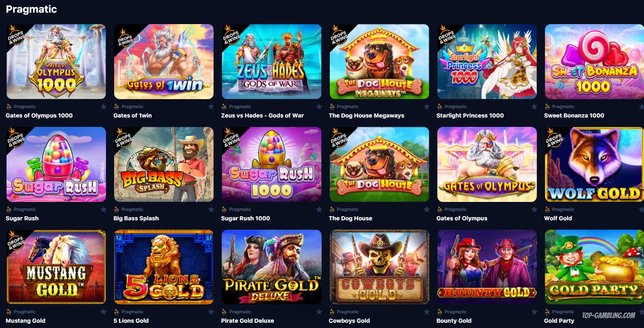Click the Pragmatic section heading
The image size is (644, 328).
(31, 9)
